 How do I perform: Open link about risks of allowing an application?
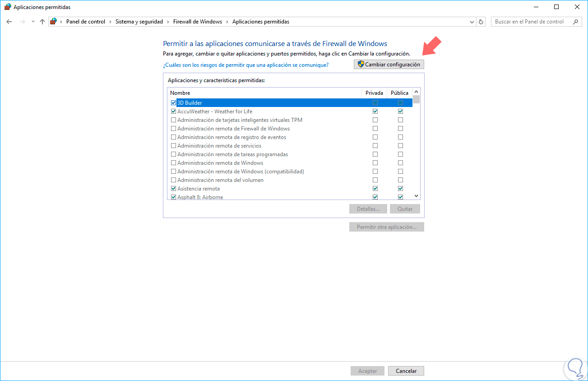coord(245,65)
